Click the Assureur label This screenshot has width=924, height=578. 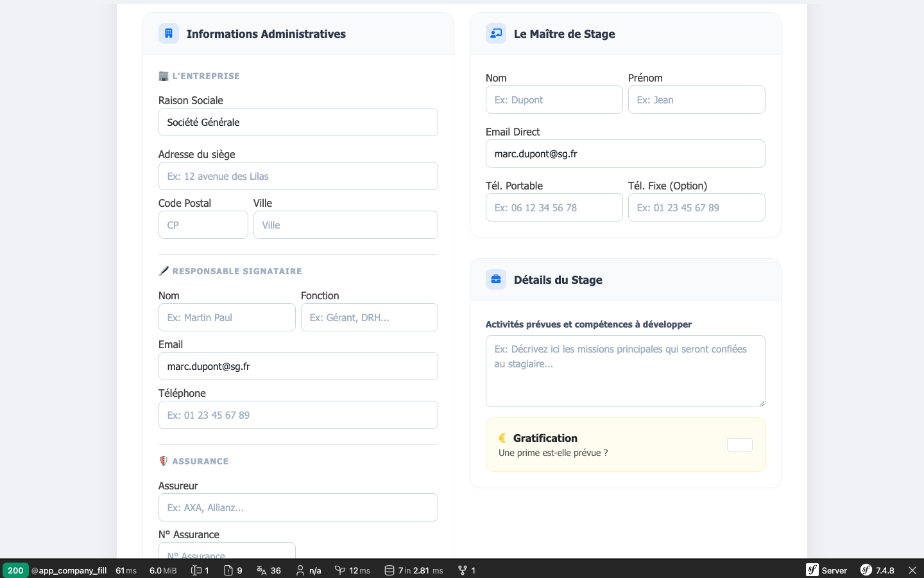(178, 486)
